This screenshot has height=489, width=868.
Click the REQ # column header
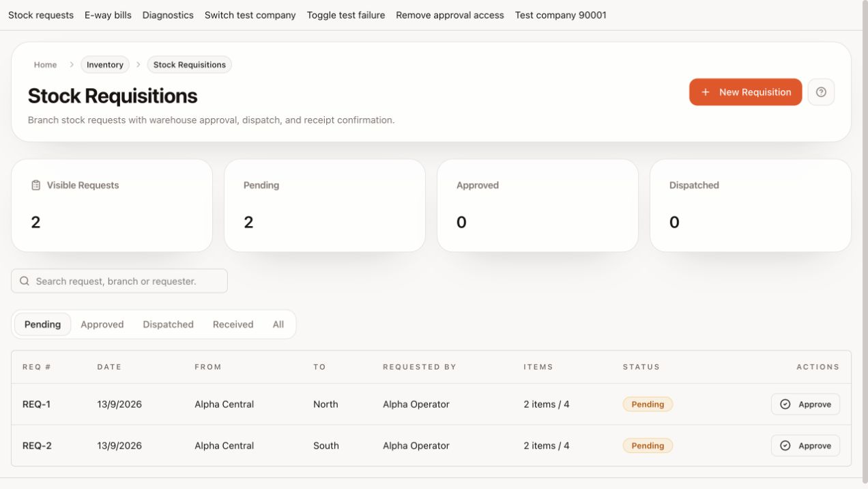pyautogui.click(x=37, y=367)
